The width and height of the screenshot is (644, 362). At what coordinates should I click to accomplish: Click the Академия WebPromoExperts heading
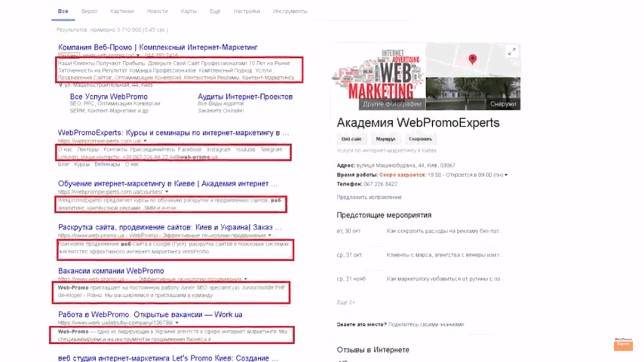(418, 123)
